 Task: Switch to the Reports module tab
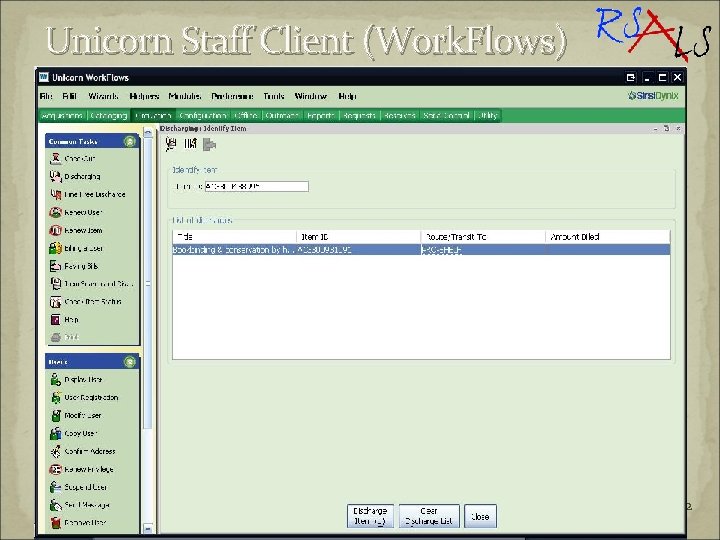[321, 116]
